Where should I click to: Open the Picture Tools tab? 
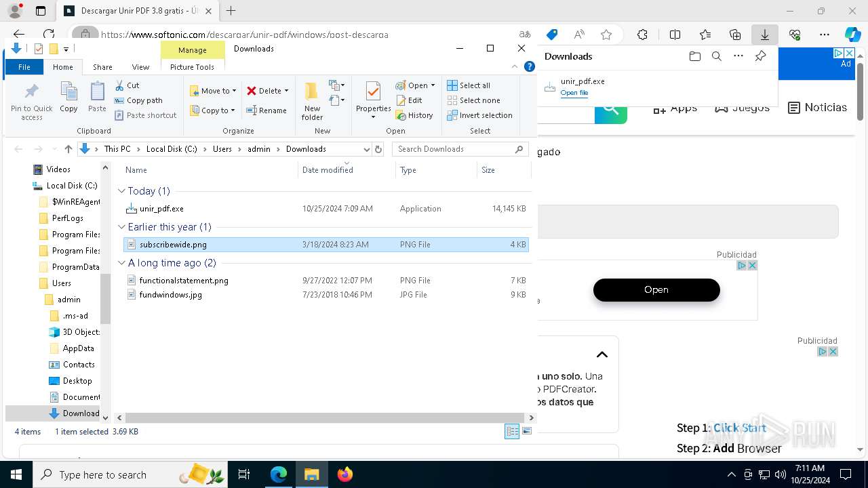point(192,67)
